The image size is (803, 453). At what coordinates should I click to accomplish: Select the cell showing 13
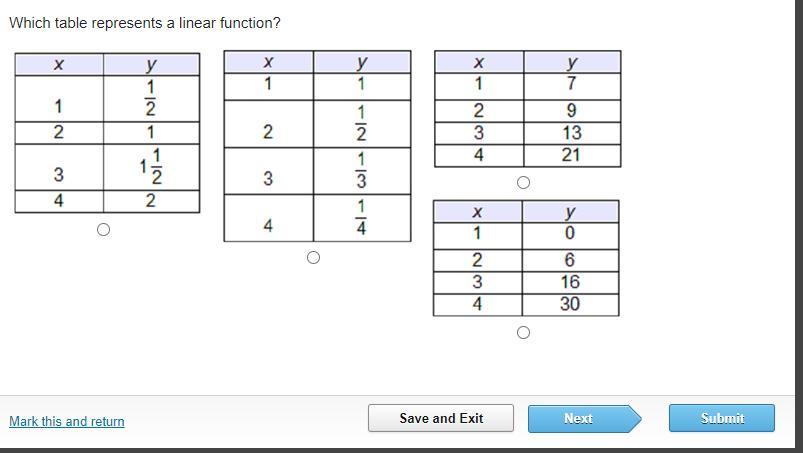[x=571, y=133]
